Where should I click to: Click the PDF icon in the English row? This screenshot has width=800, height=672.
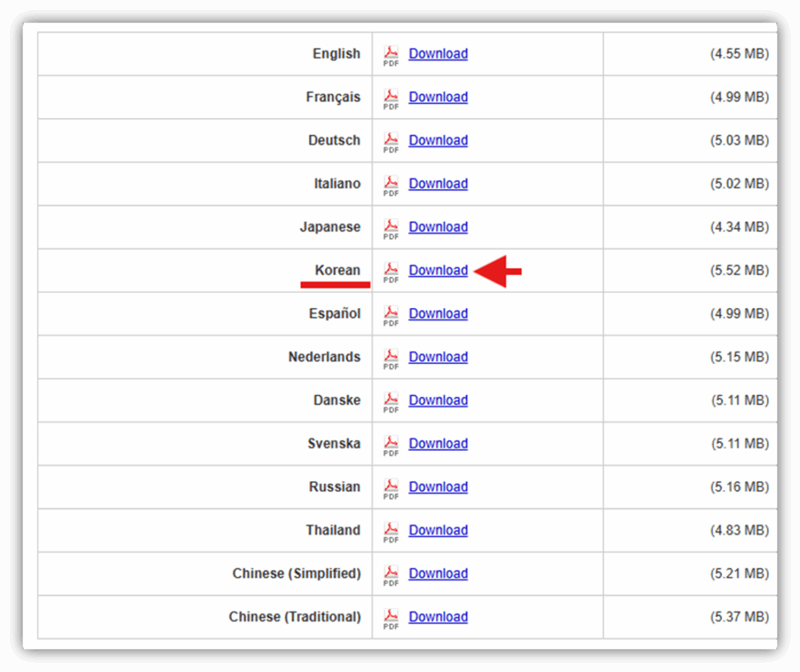click(391, 55)
